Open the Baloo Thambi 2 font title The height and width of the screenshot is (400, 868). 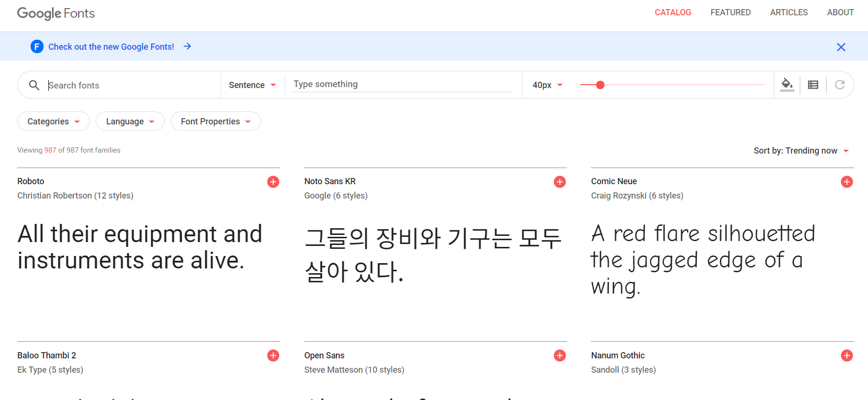pyautogui.click(x=47, y=356)
